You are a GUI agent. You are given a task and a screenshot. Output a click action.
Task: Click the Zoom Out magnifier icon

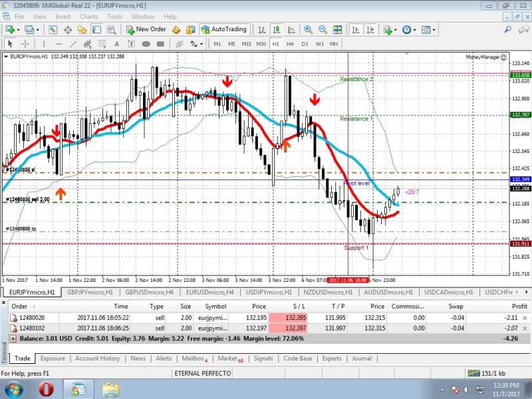click(x=323, y=29)
